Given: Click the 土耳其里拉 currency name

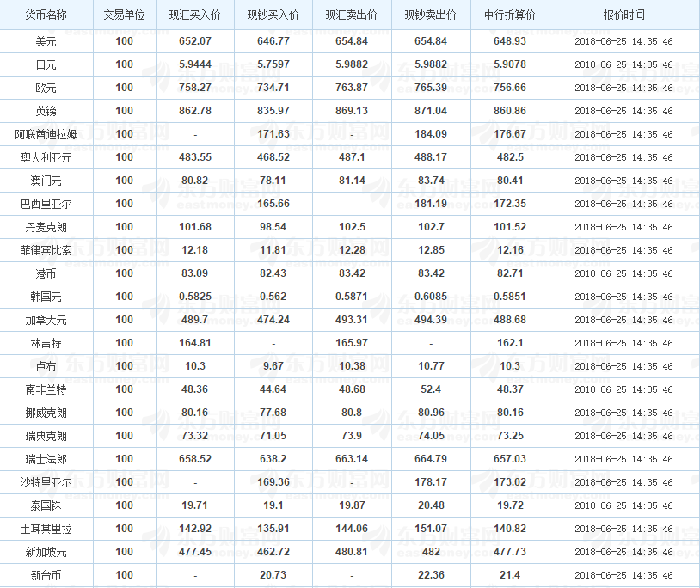Looking at the screenshot, I should pos(46,529).
